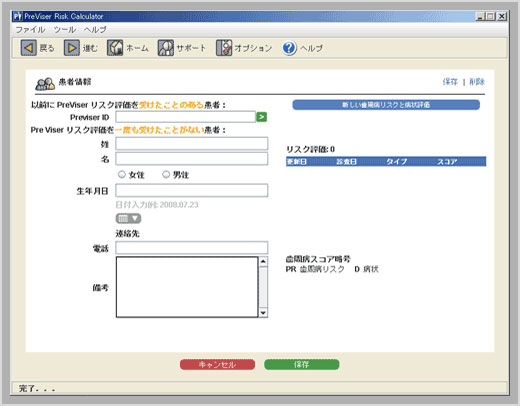Open the File (ファイル) menu
The width and height of the screenshot is (520, 406).
coord(30,30)
